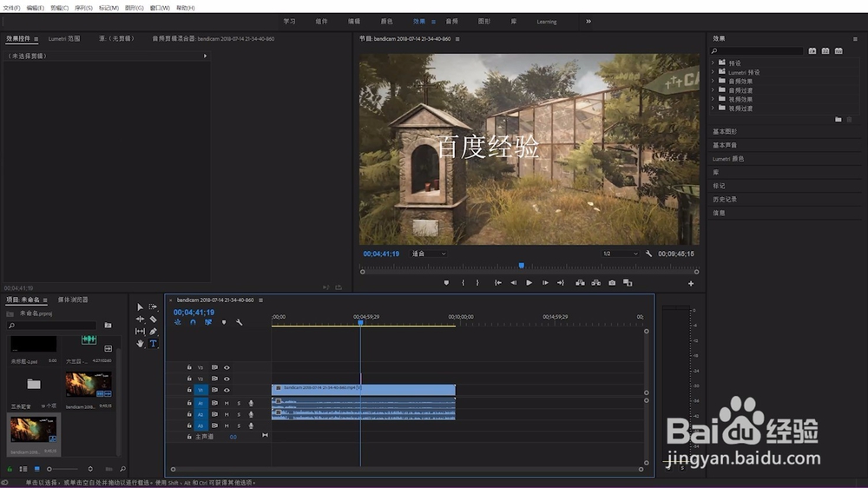Select the Ripple Edit tool

point(140,319)
